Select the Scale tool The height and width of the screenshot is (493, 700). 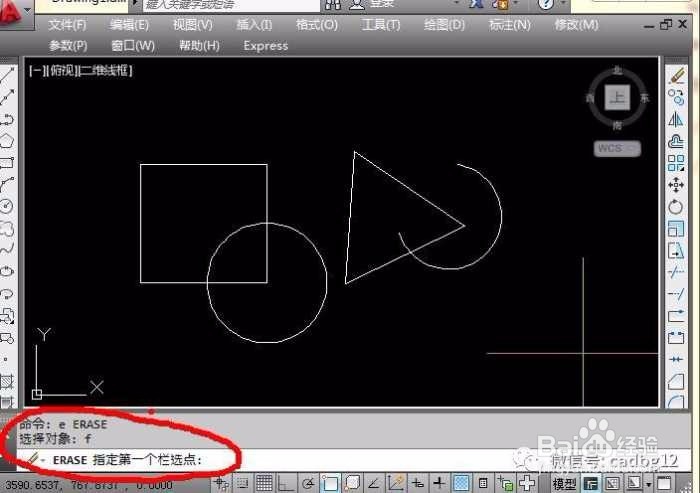[x=676, y=229]
